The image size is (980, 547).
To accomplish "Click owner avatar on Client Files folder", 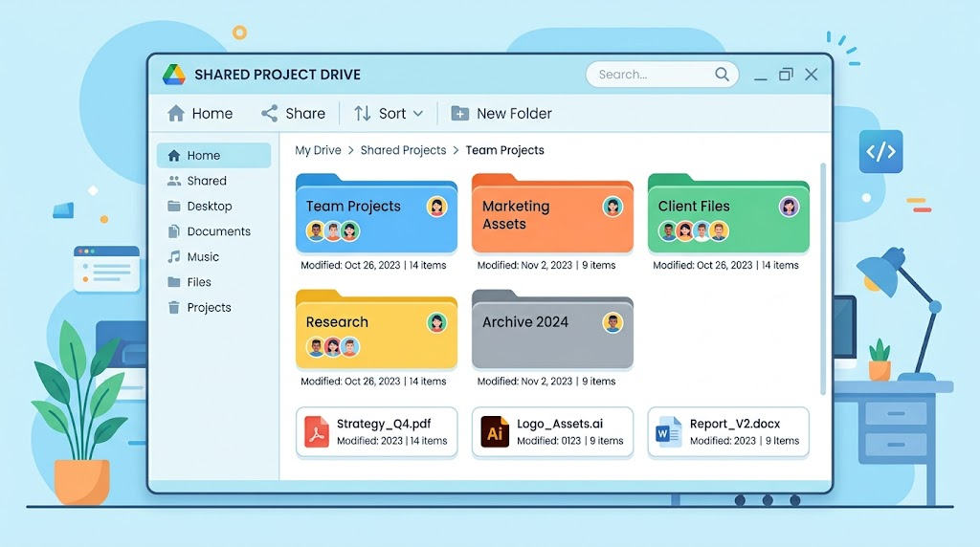I will tap(789, 207).
